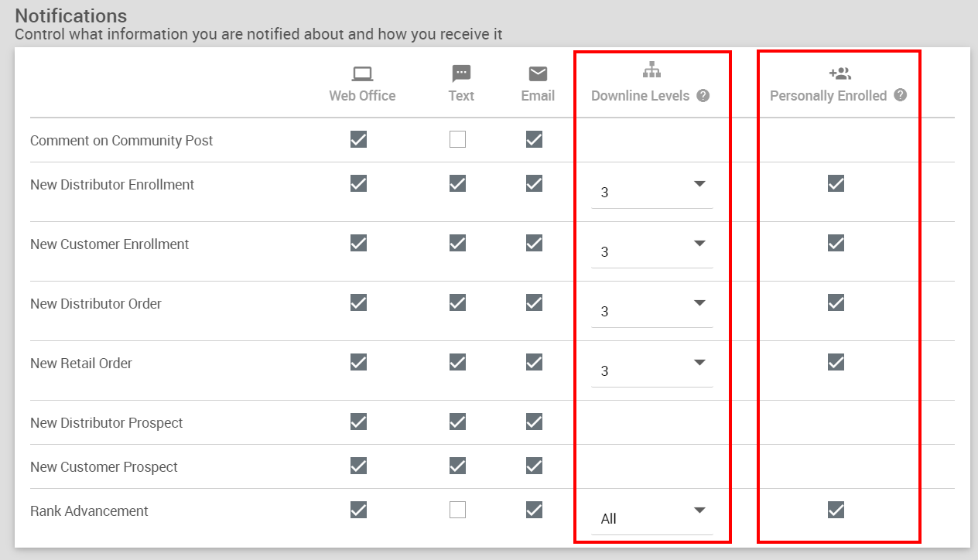Click the Web Office laptop icon
The width and height of the screenshot is (978, 560).
point(362,74)
